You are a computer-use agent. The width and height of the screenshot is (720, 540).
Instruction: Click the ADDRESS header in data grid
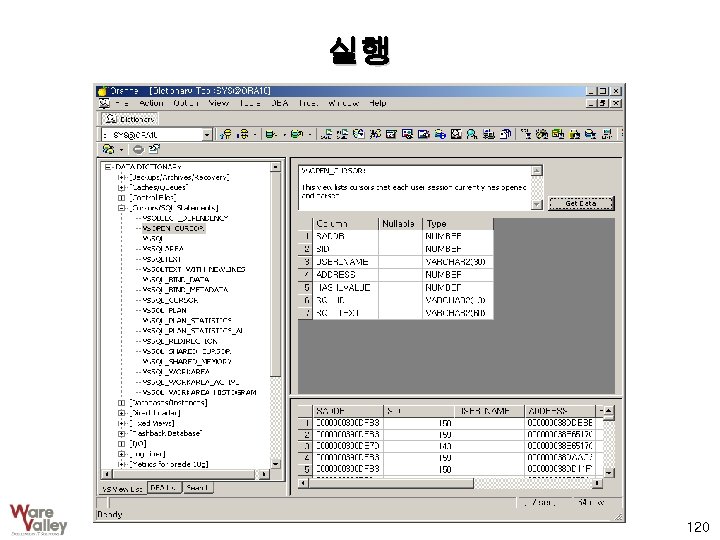click(x=560, y=411)
